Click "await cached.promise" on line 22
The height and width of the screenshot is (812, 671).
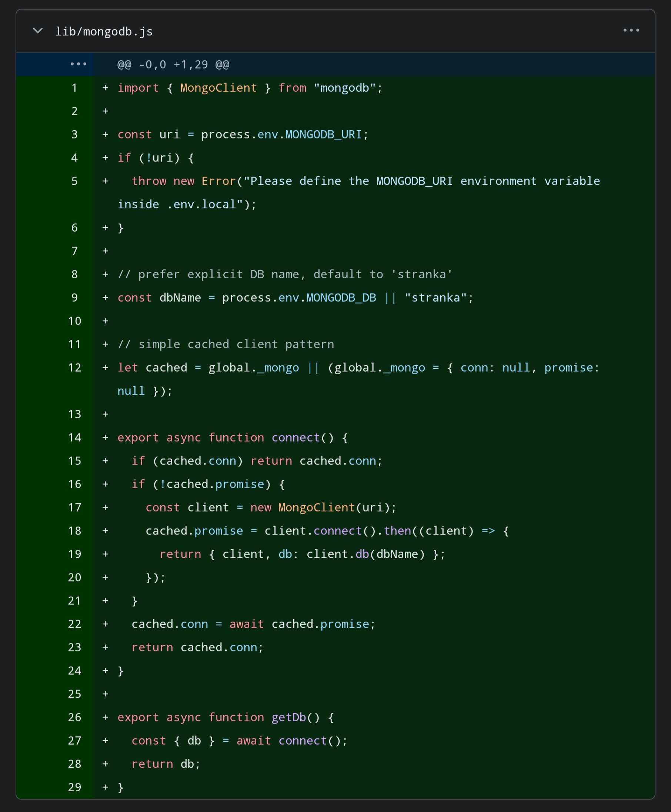(x=299, y=624)
